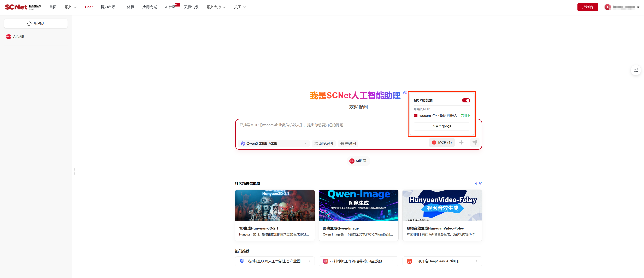Uncheck the wecom-企业微信机器人 checkbox
The width and height of the screenshot is (644, 278).
[x=416, y=116]
